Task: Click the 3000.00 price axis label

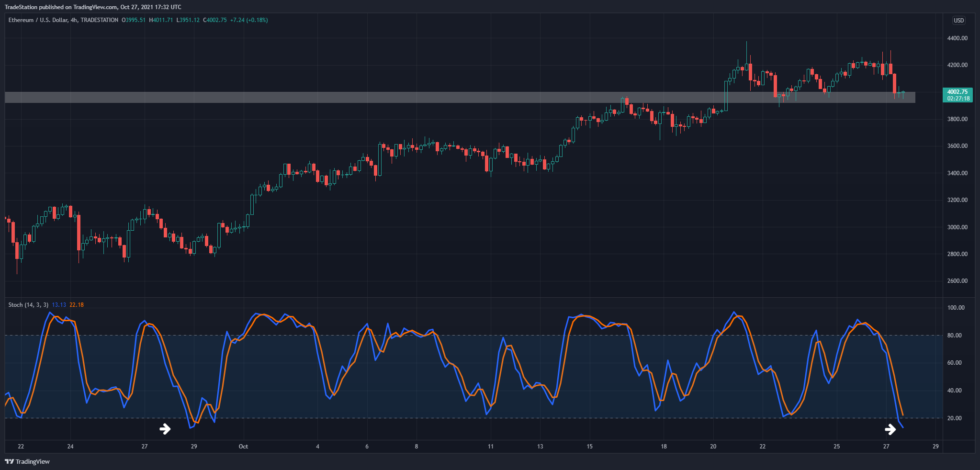Action: tap(957, 227)
